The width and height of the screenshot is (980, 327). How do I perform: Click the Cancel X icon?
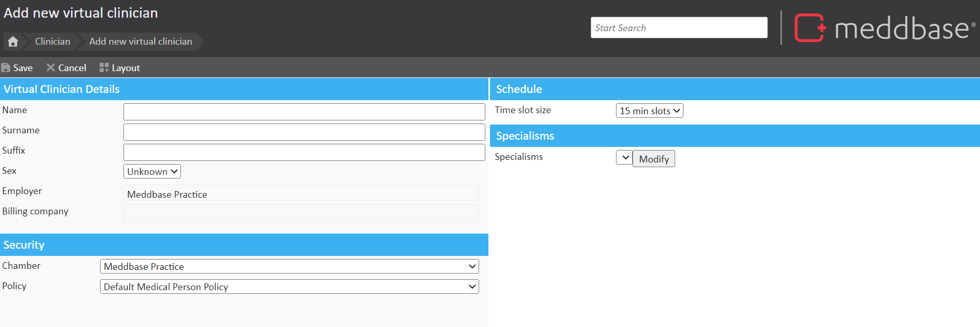coord(50,68)
